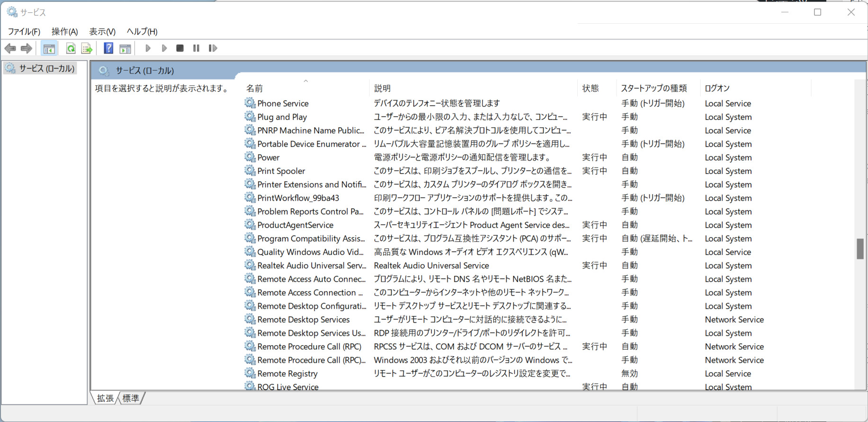The image size is (868, 422).
Task: Select the PNRP Machine Name Public... service
Action: 311,130
